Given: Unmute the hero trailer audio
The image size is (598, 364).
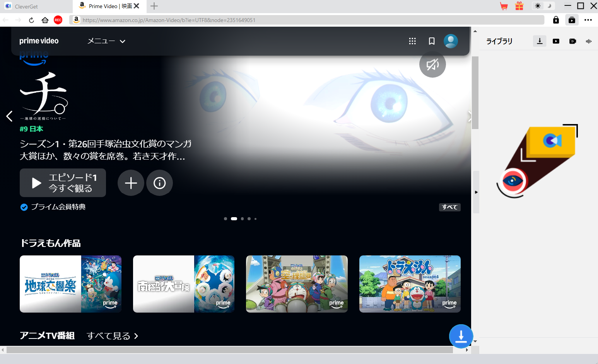Looking at the screenshot, I should 432,65.
